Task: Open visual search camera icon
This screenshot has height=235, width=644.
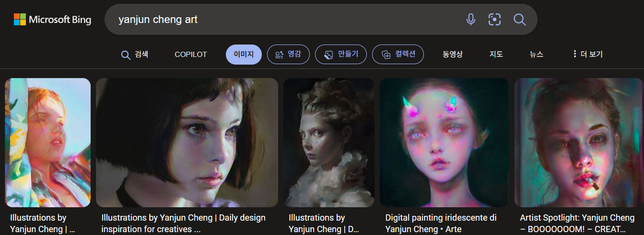Action: tap(494, 19)
